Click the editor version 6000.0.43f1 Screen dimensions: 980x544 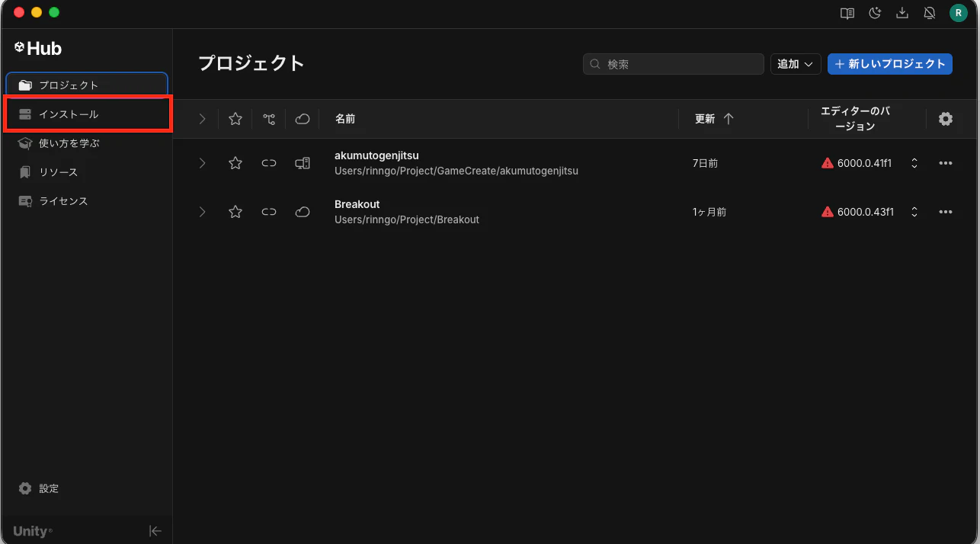tap(866, 212)
